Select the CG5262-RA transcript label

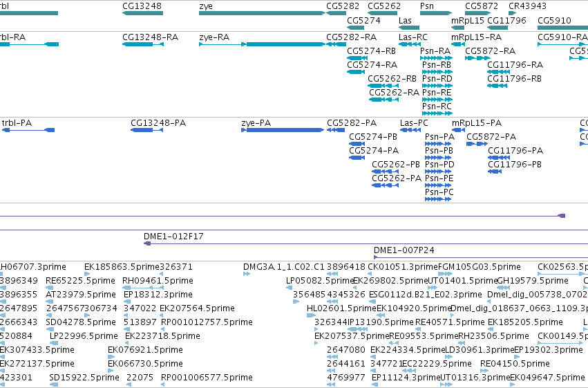(394, 93)
